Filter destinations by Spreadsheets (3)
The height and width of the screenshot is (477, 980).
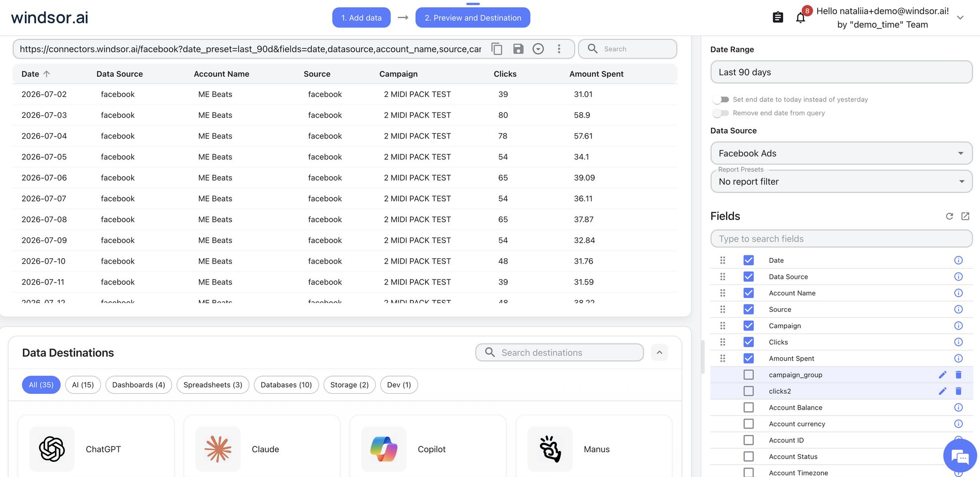(213, 385)
